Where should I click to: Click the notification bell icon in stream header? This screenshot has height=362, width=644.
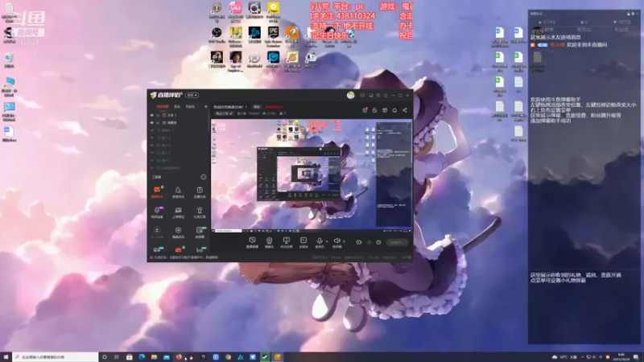(394, 110)
